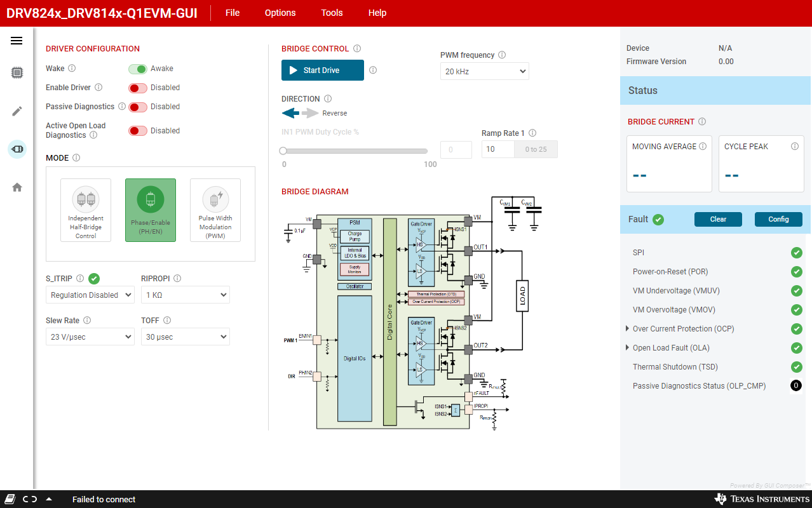Show info for Passive Diagnostics
The height and width of the screenshot is (508, 812).
tap(122, 107)
